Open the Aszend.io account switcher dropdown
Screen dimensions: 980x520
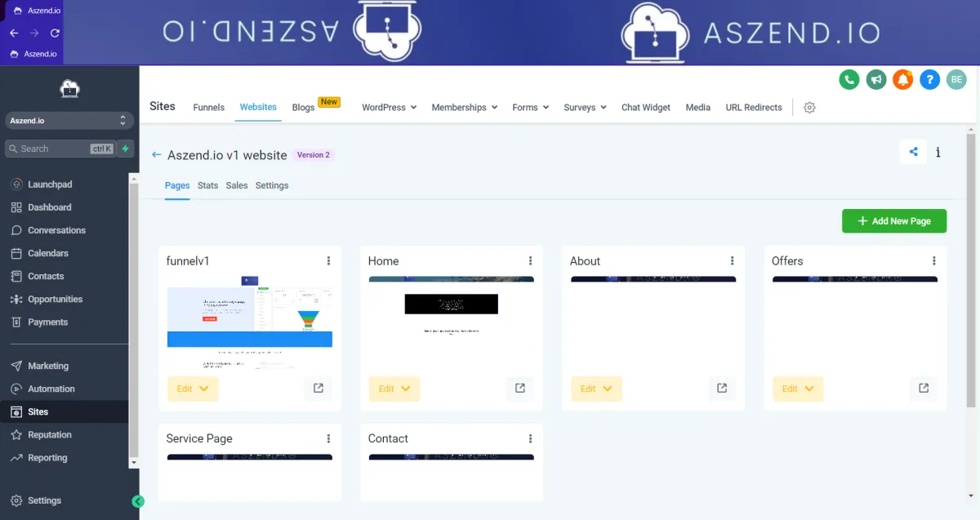point(69,121)
